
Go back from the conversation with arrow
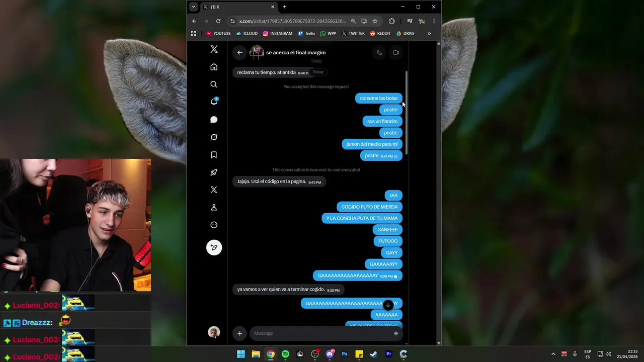point(240,52)
